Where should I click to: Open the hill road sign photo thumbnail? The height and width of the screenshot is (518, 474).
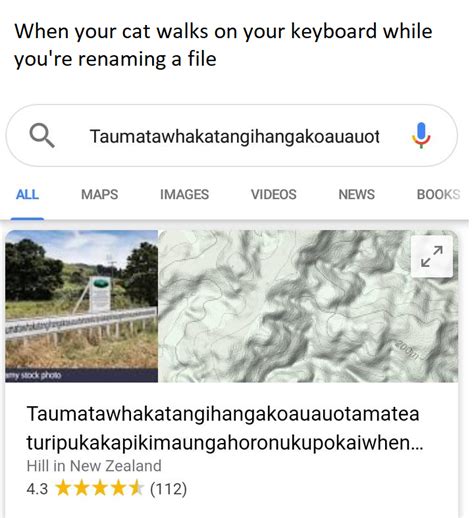coord(82,306)
